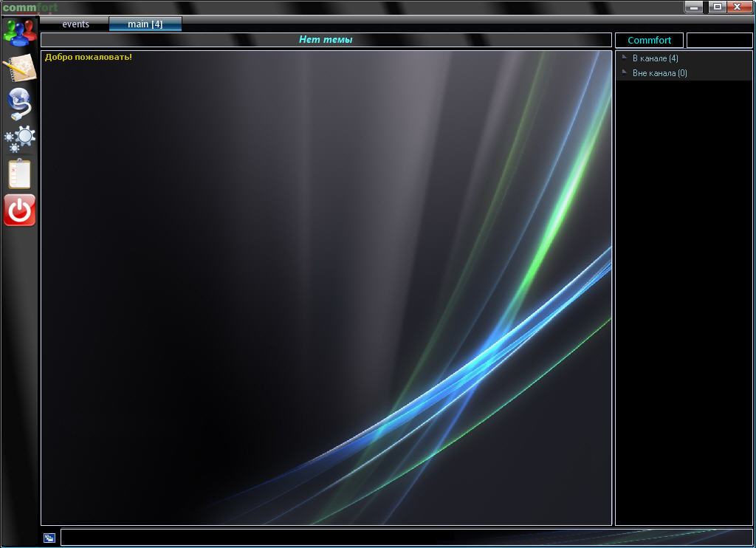Open the users icon in sidebar
Screen dimensions: 756x548
20,32
